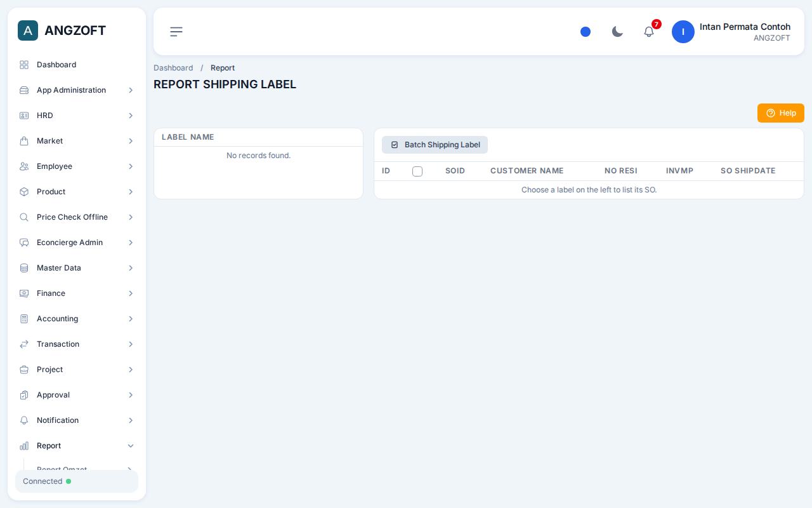Click the Report breadcrumb link
The height and width of the screenshot is (508, 812).
pos(223,68)
